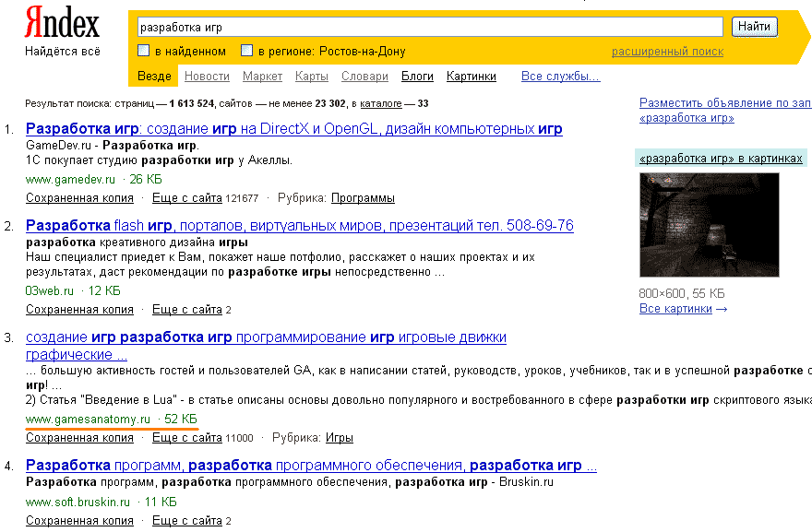Switch to the Новости tab

(x=207, y=77)
